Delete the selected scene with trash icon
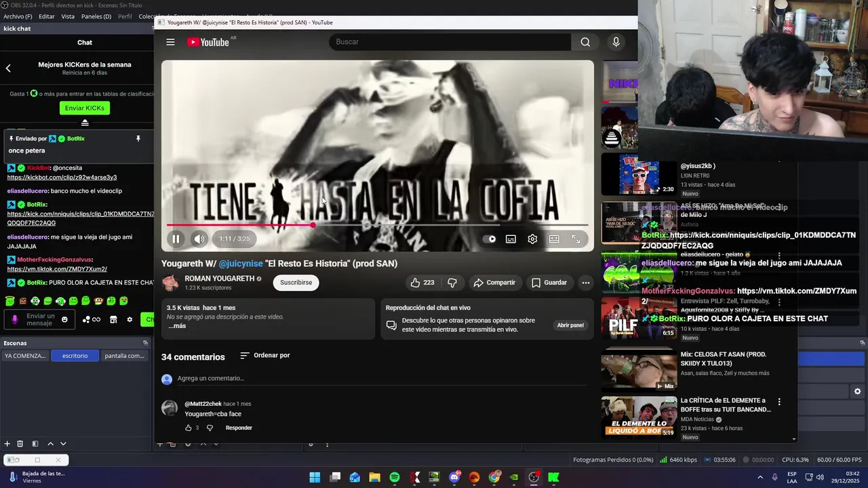868x488 pixels. pos(20,444)
